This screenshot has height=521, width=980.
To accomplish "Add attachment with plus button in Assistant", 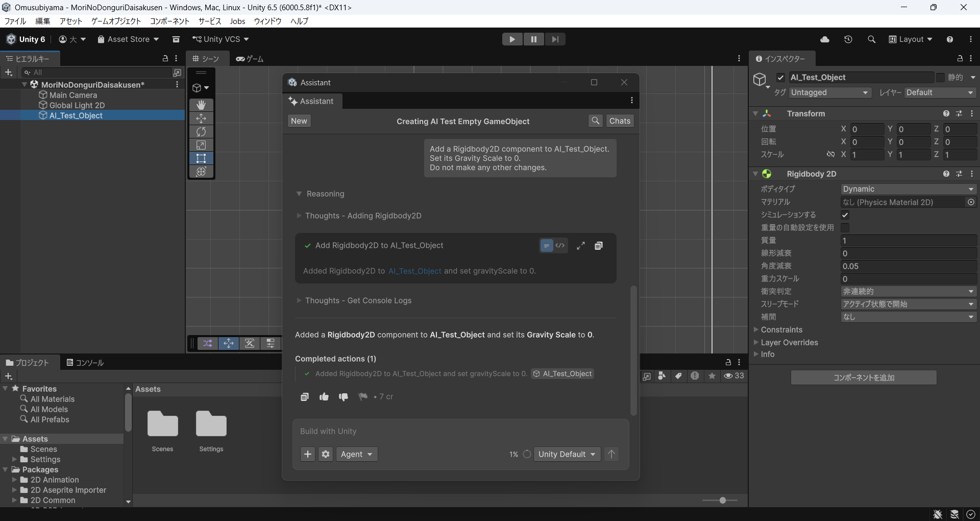I will pyautogui.click(x=308, y=454).
